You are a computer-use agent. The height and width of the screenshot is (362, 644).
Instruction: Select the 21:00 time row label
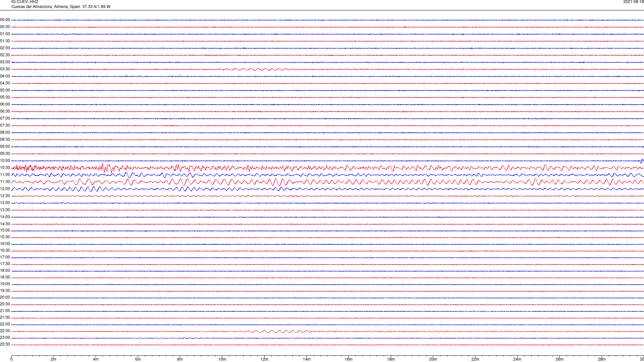pos(5,311)
